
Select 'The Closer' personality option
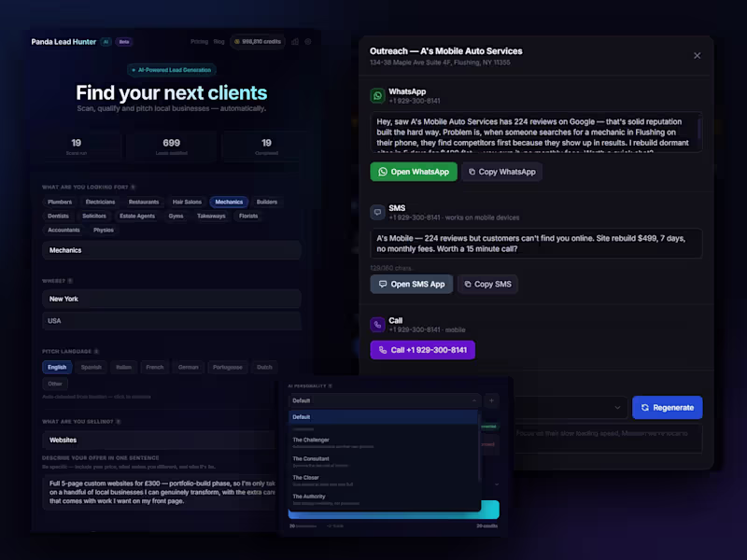click(x=384, y=481)
